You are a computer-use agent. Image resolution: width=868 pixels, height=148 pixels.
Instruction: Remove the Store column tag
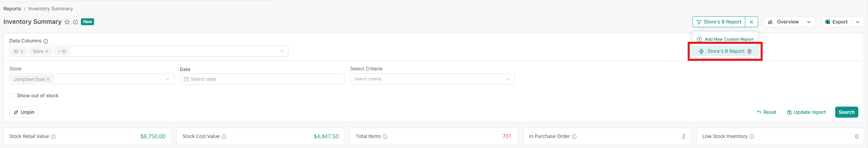[x=47, y=51]
